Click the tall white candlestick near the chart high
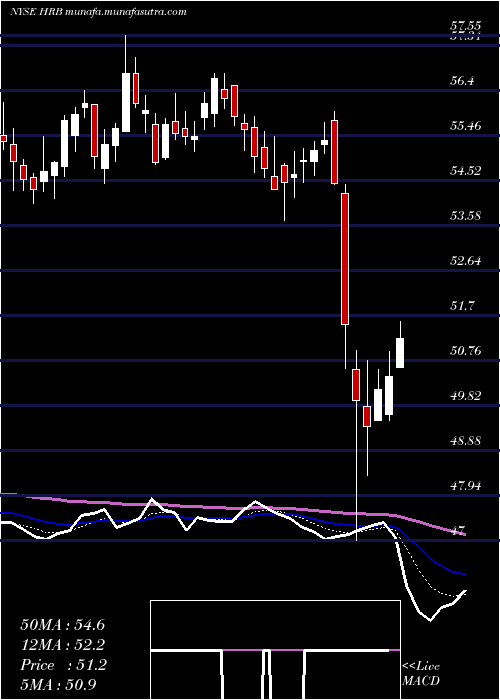 click(x=126, y=102)
